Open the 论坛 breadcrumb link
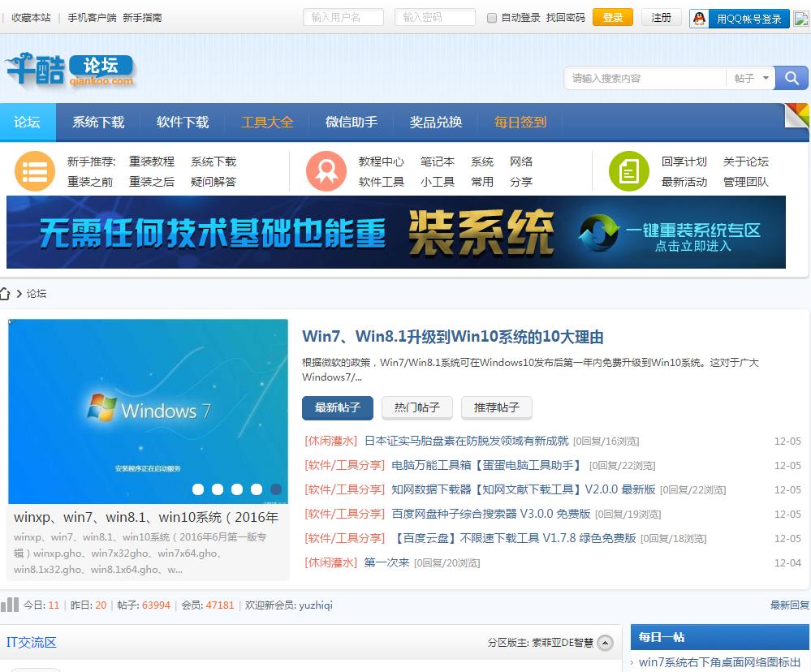The width and height of the screenshot is (811, 672). pyautogui.click(x=37, y=294)
